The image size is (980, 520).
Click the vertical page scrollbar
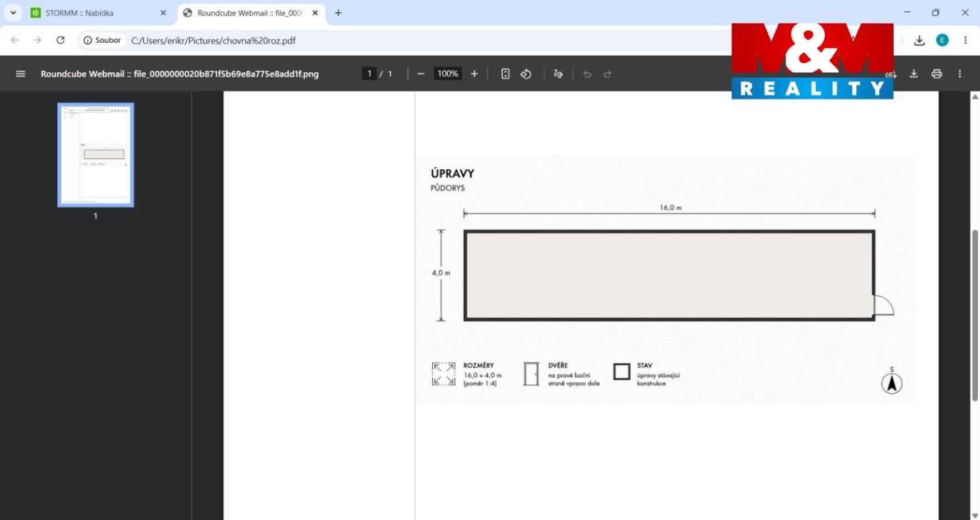click(975, 314)
